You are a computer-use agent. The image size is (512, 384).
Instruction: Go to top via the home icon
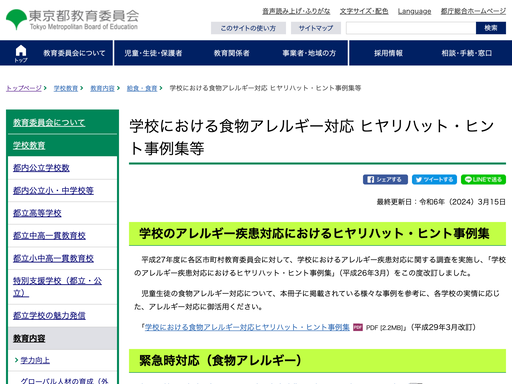pos(21,53)
